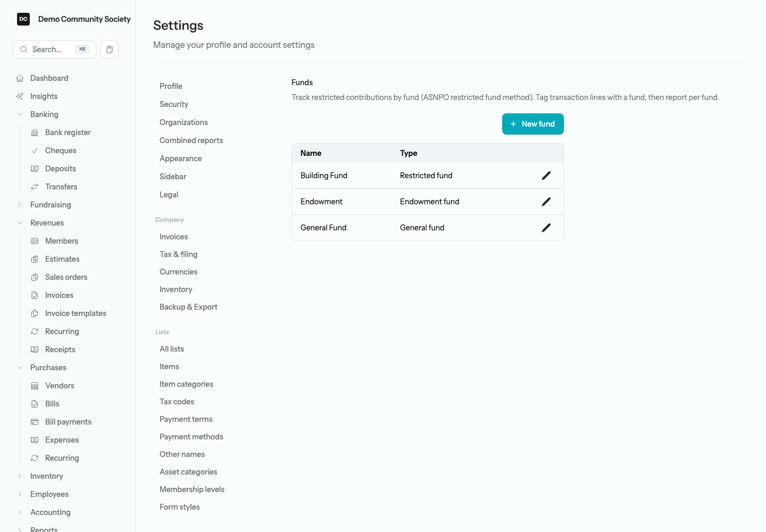The height and width of the screenshot is (532, 766).
Task: Open Currencies company settings
Action: tap(179, 272)
